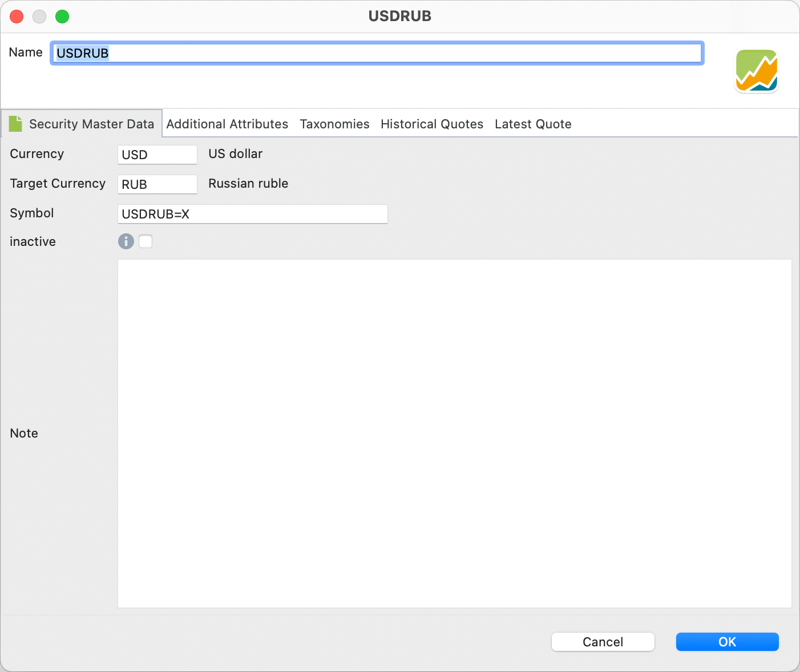The width and height of the screenshot is (800, 672).
Task: Click the Target Currency field showing RUB
Action: 157,184
